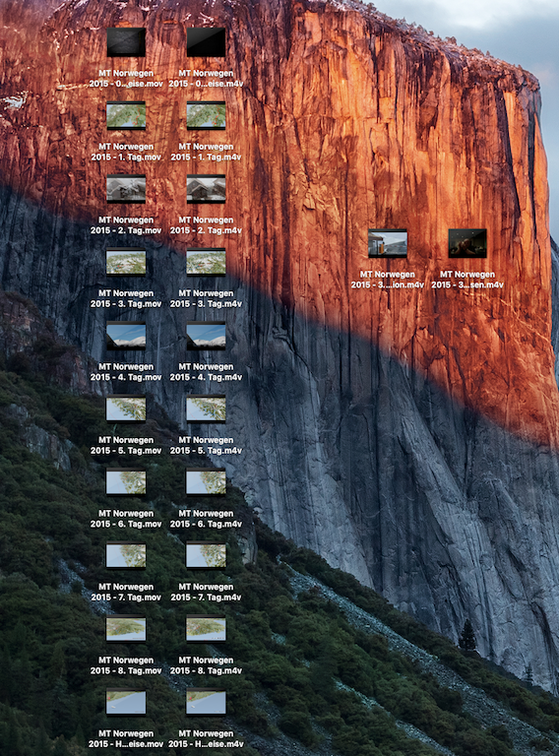559x756 pixels.
Task: Select MT Norwegen 2015 - 4. Tag.m4v file
Action: 206,336
